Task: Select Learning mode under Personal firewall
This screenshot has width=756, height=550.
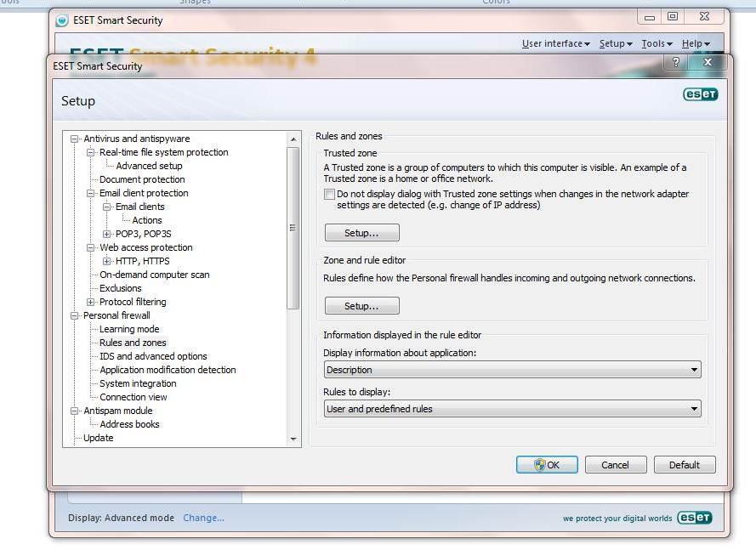Action: point(129,329)
